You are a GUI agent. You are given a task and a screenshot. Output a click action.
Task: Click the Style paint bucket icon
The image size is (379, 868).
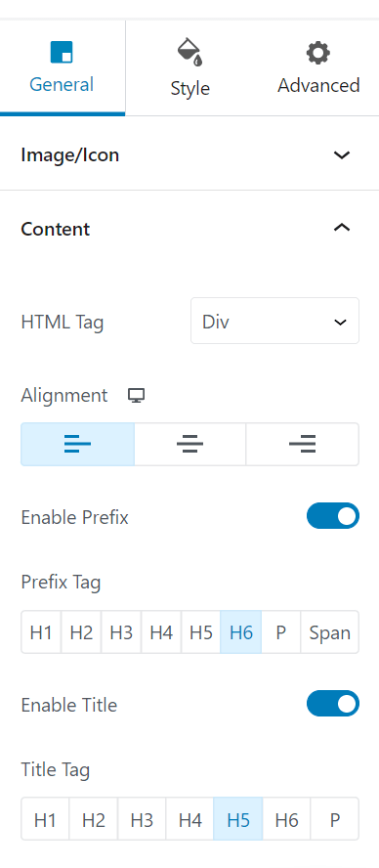pyautogui.click(x=189, y=52)
